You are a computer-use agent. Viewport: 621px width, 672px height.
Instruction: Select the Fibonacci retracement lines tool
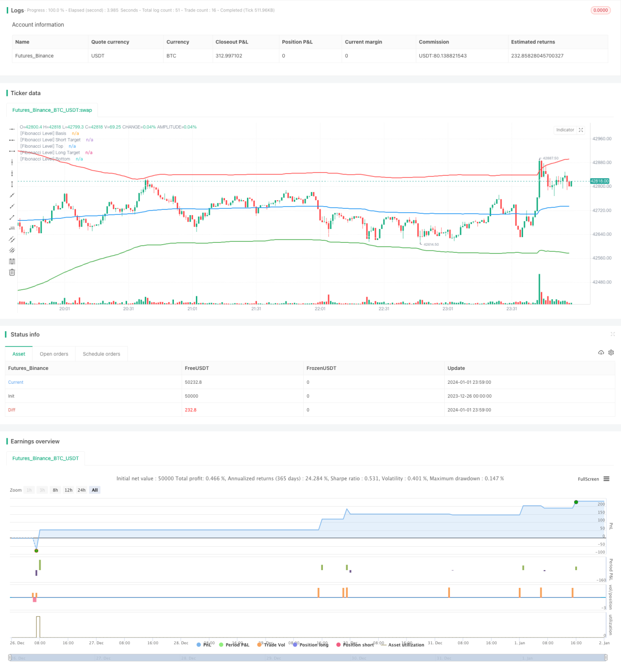[x=12, y=261]
